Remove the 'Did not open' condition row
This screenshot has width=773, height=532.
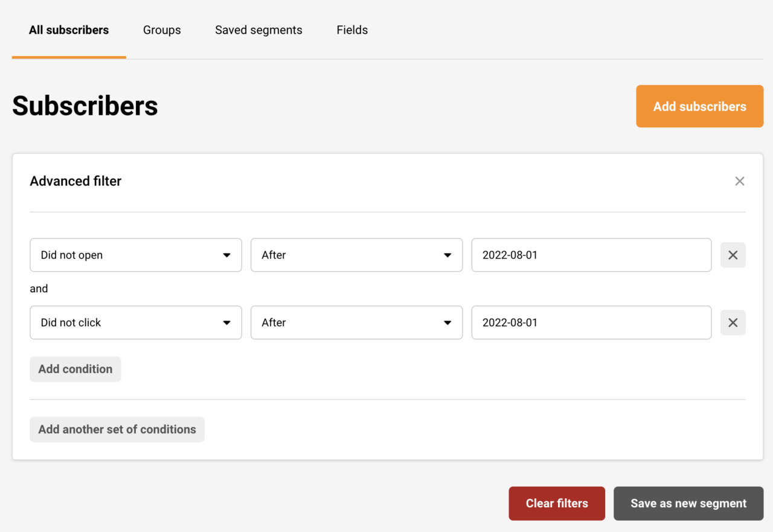tap(733, 255)
